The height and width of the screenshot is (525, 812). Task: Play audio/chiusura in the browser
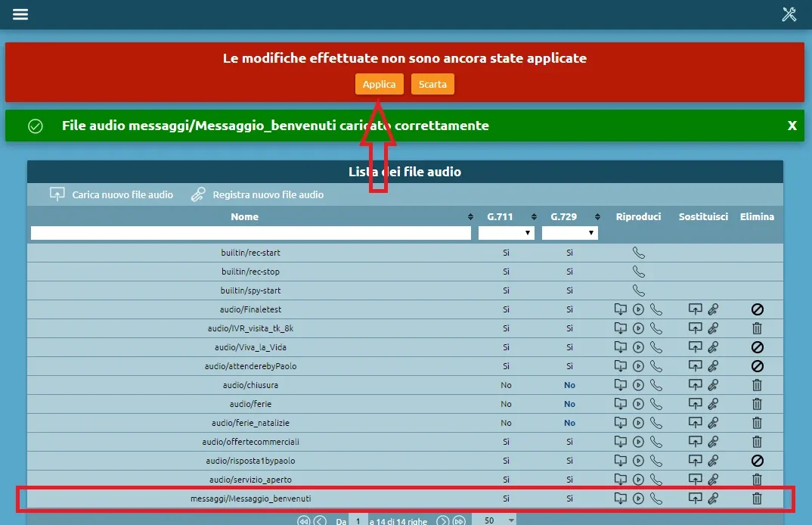(x=638, y=385)
